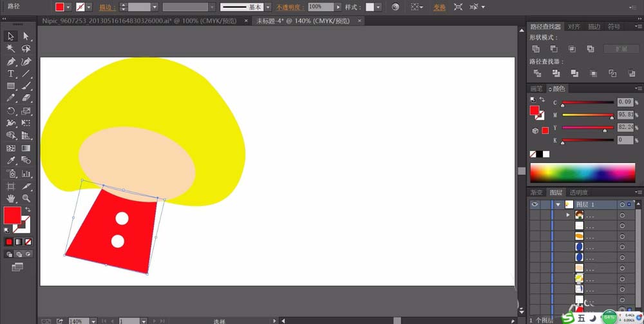Switch to the 对齐 panel tab
644x324 pixels.
pyautogui.click(x=573, y=26)
